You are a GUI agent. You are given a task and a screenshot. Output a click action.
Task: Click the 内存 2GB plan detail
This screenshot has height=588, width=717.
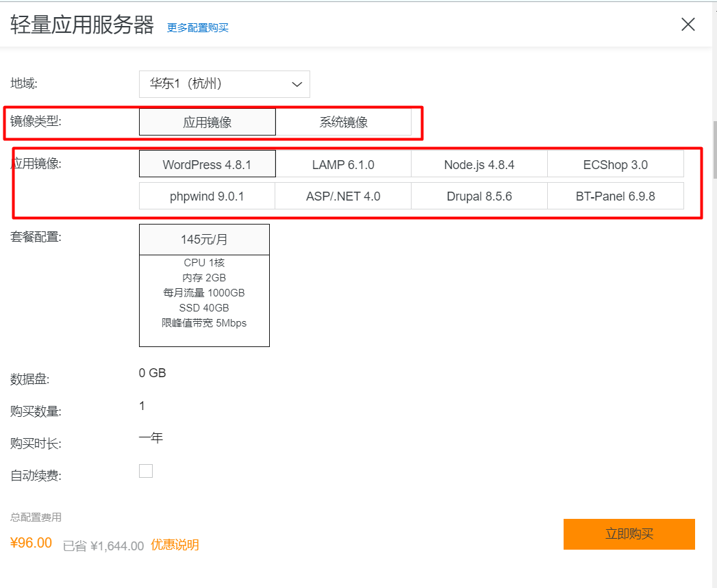coord(204,277)
